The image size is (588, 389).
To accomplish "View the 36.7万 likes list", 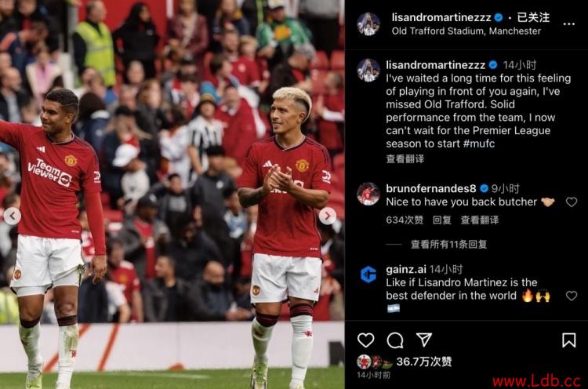I will [x=423, y=362].
